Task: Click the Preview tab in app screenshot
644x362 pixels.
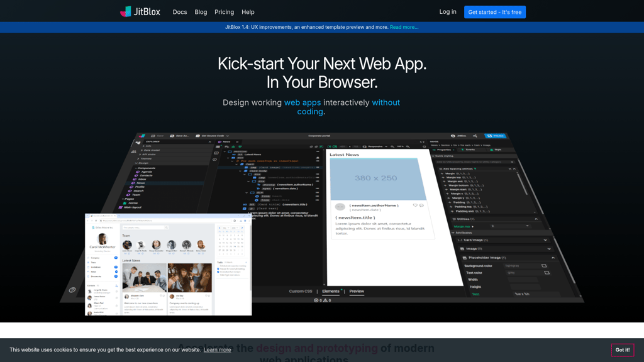Action: click(357, 291)
